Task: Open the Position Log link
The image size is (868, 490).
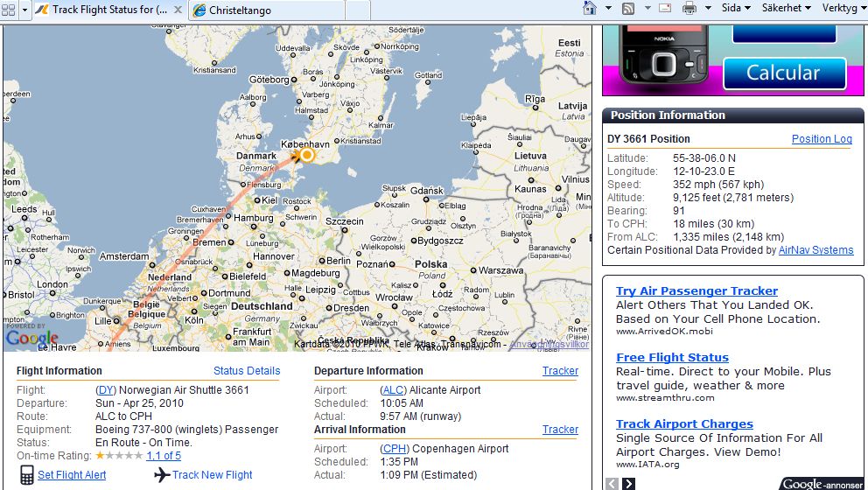Action: (x=822, y=139)
